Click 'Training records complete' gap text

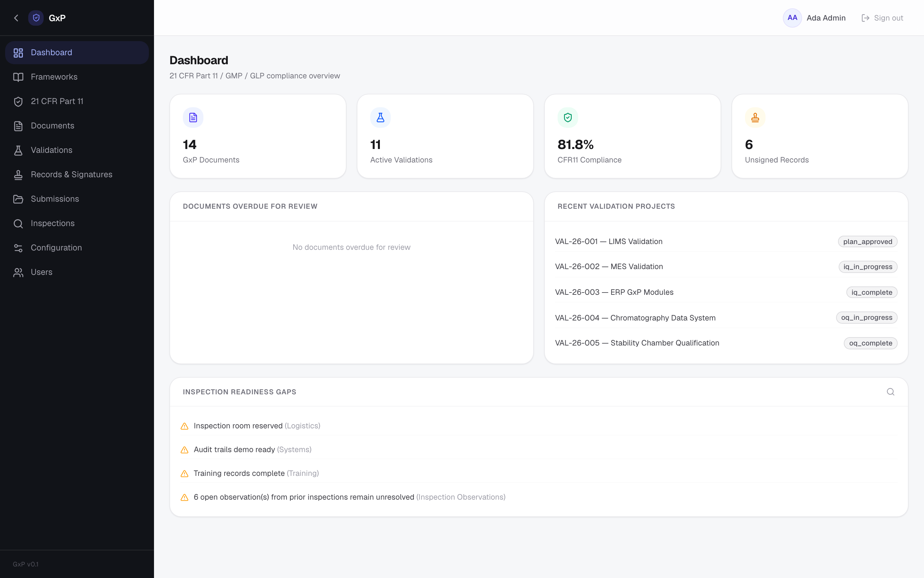tap(239, 473)
